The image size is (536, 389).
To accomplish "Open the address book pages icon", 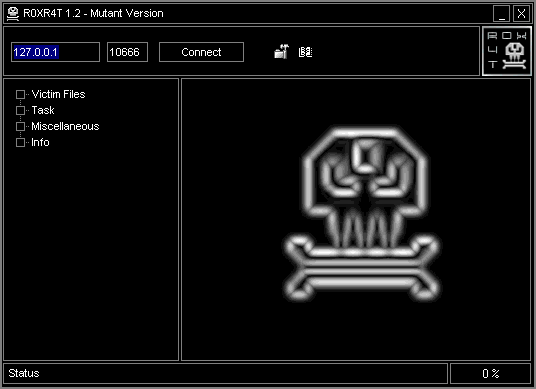I will coord(305,52).
